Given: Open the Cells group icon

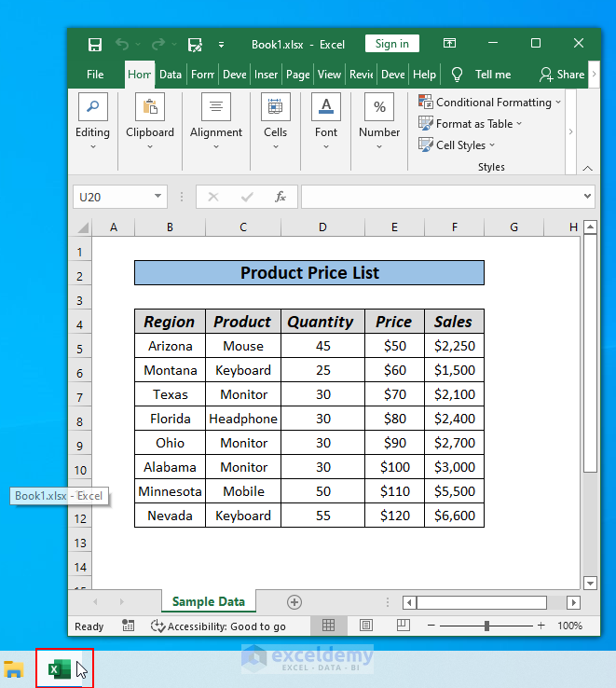Looking at the screenshot, I should pos(276,106).
